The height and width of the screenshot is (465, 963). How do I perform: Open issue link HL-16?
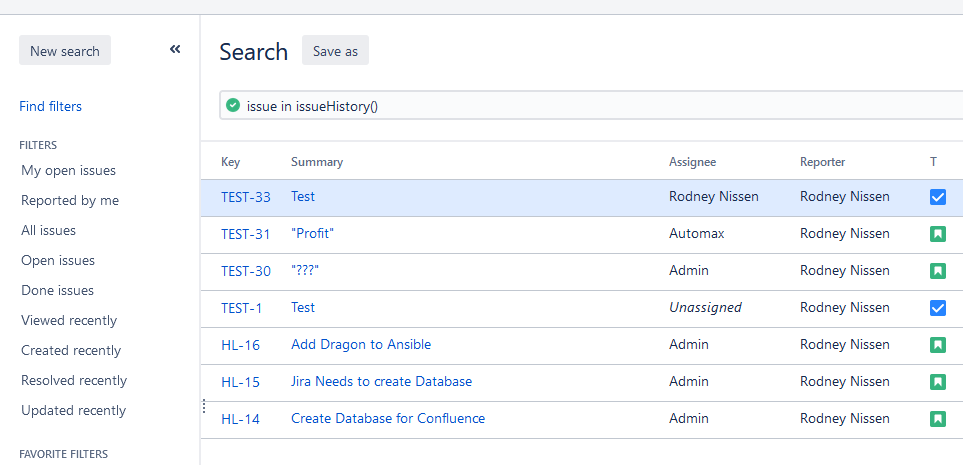click(x=240, y=345)
